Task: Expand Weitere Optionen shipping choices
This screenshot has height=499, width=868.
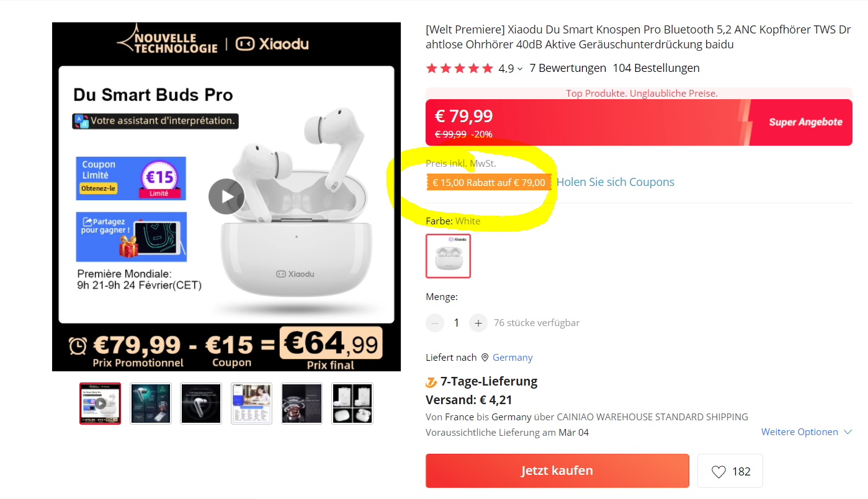Action: point(807,432)
